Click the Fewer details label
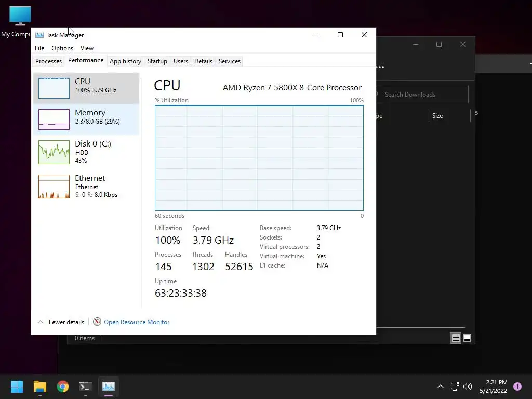The width and height of the screenshot is (532, 399). point(66,322)
